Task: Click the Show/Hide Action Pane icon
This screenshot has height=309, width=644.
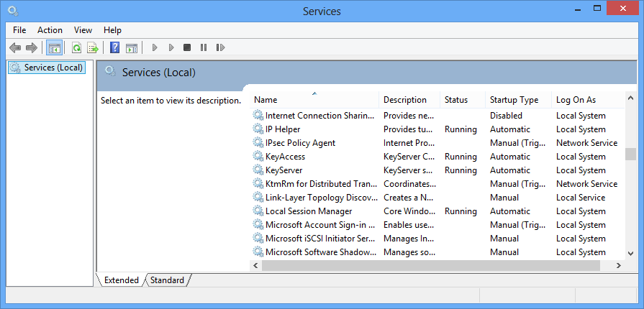Action: coord(132,47)
